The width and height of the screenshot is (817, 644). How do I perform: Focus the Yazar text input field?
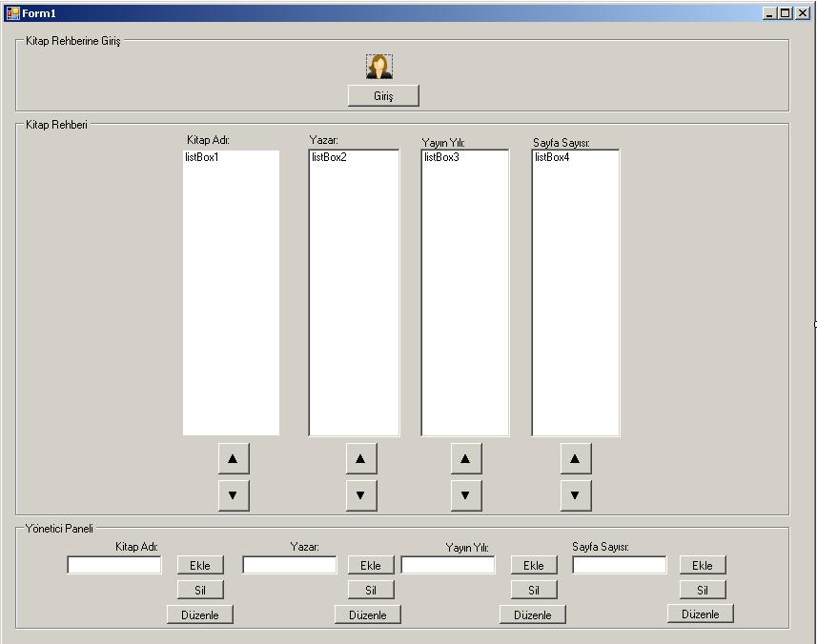290,565
